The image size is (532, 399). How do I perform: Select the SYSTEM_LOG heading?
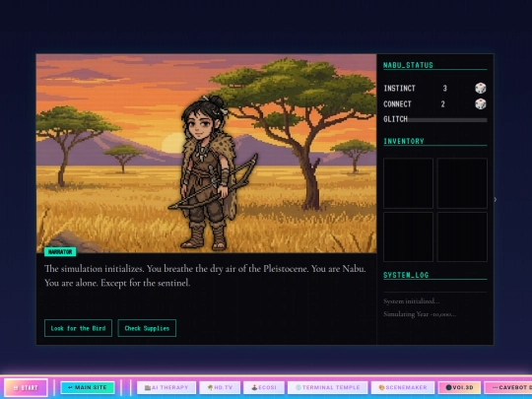pyautogui.click(x=406, y=275)
